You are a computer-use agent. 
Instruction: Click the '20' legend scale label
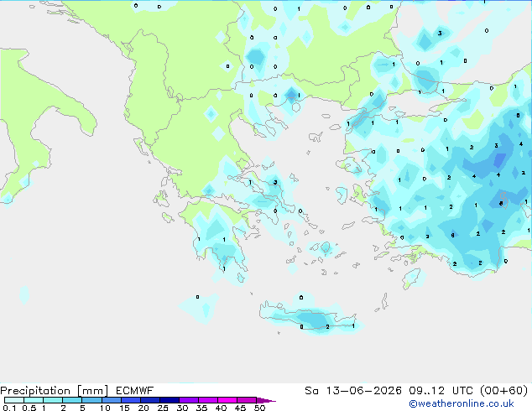(143, 408)
